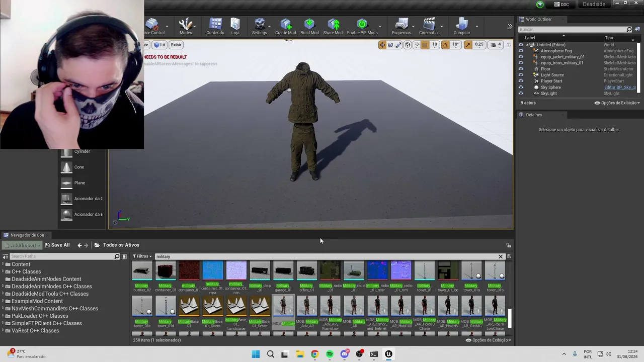Click the Unreal Engine taskbar icon
644x362 pixels.
[x=388, y=354]
